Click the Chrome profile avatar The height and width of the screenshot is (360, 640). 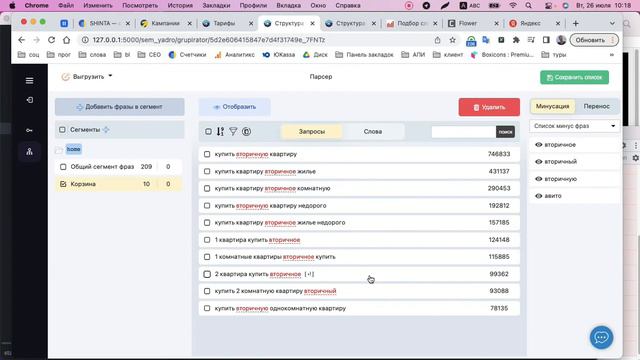tap(561, 40)
